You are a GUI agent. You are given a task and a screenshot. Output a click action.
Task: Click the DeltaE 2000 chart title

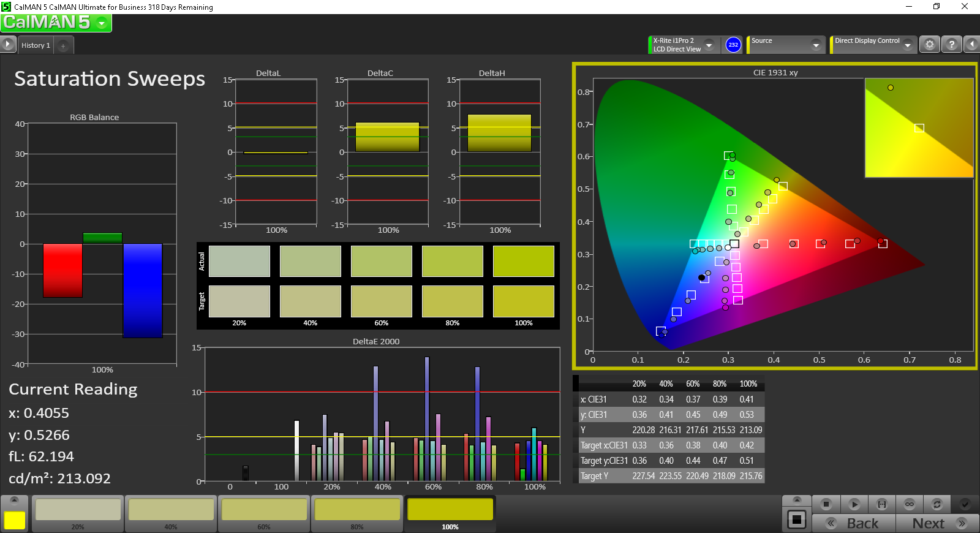[x=376, y=341]
